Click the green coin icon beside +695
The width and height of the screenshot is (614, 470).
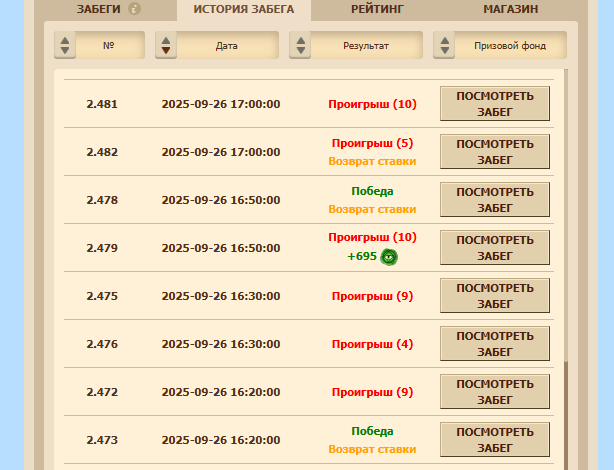[389, 257]
